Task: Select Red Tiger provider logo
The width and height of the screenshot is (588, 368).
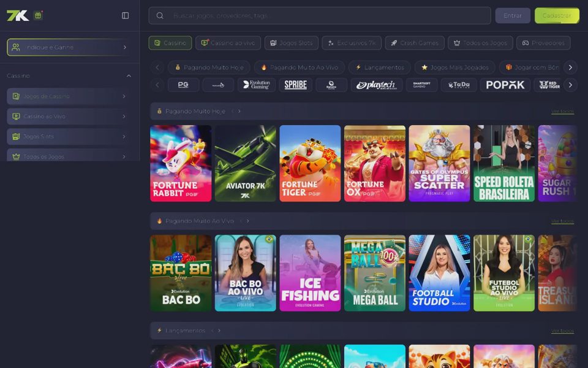Action: (549, 85)
